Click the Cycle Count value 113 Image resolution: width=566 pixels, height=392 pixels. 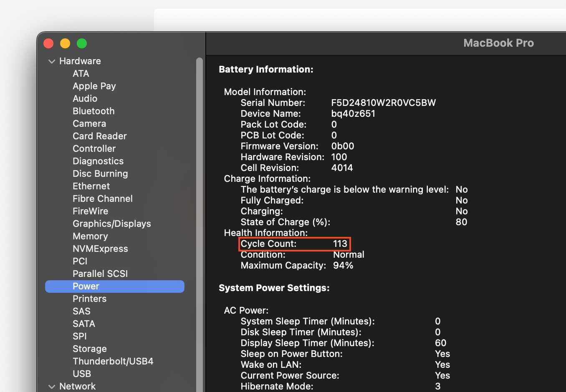(340, 244)
